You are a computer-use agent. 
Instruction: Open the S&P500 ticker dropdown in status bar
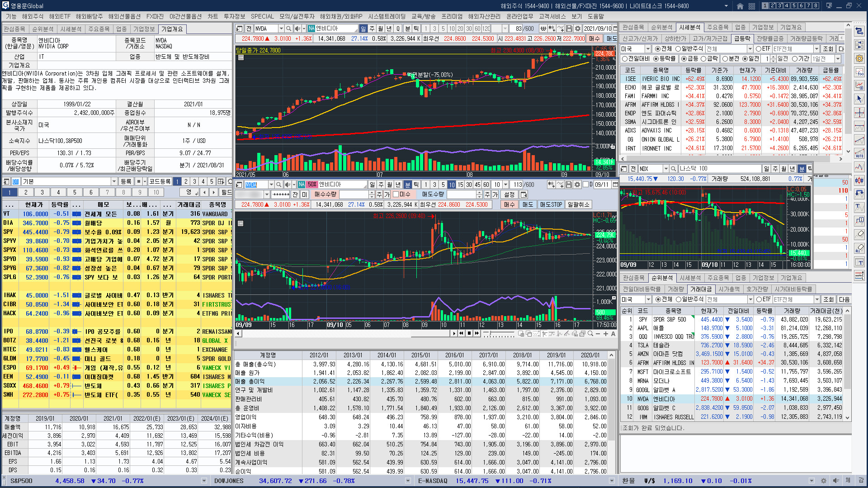point(203,481)
